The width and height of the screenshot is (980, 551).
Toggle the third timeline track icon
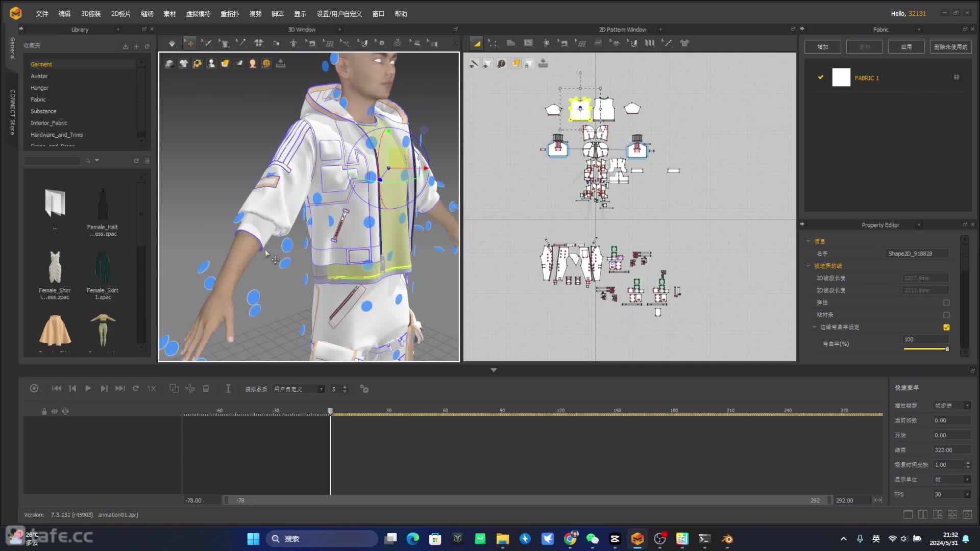pyautogui.click(x=65, y=411)
